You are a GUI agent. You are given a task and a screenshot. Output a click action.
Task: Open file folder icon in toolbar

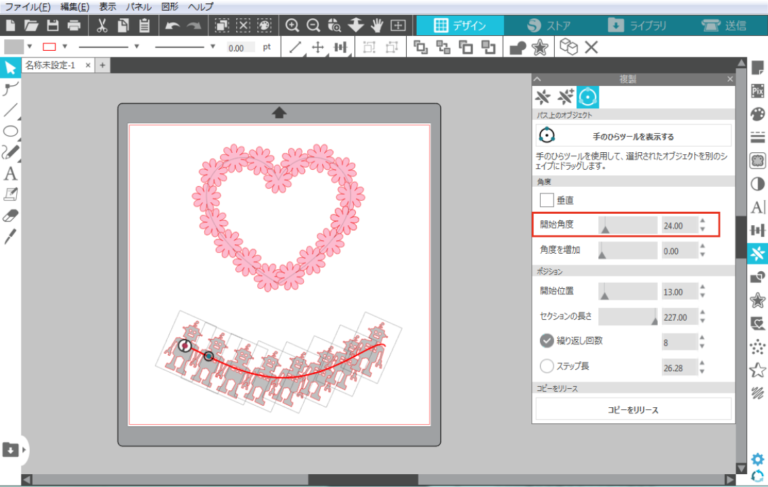(31, 25)
